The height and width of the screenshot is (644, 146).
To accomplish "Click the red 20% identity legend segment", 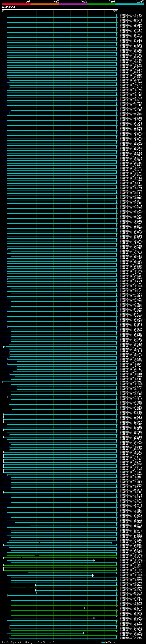I will tap(16, 4).
